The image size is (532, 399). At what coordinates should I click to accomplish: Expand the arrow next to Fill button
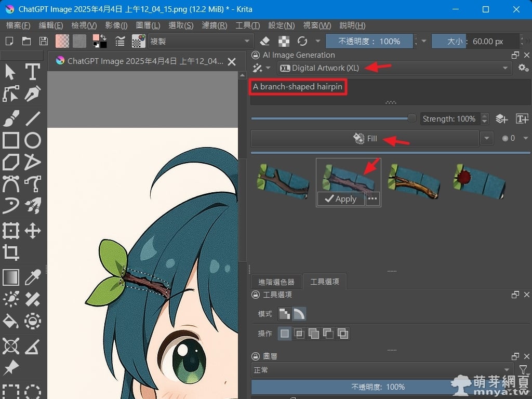[487, 139]
